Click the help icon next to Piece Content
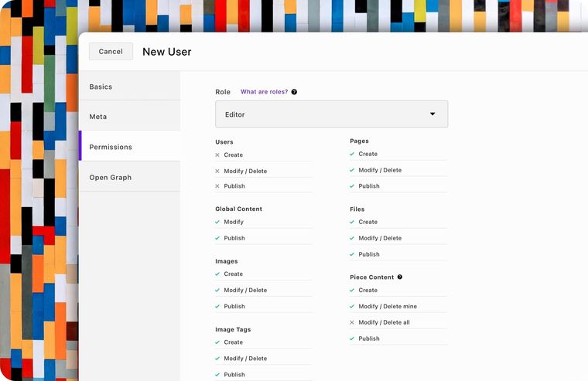 (400, 277)
